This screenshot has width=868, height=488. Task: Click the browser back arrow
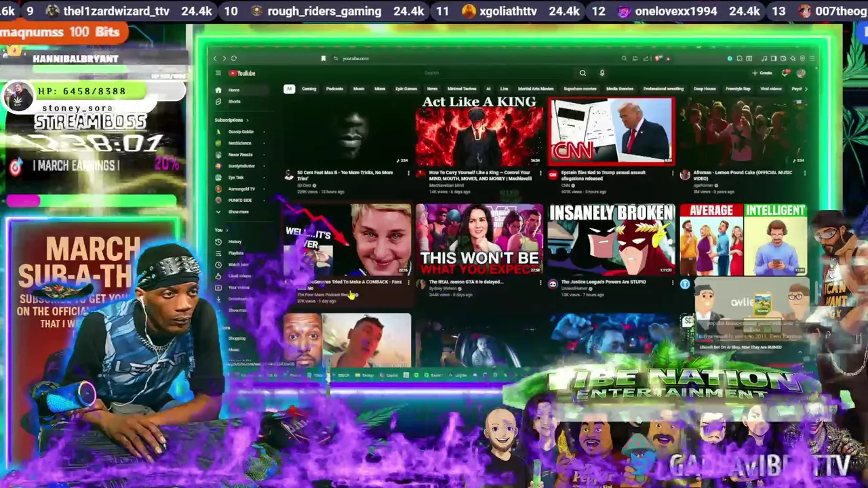pos(215,58)
